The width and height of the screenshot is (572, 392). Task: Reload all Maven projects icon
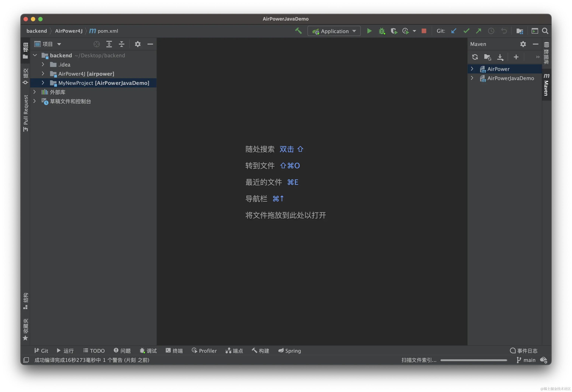pos(475,57)
